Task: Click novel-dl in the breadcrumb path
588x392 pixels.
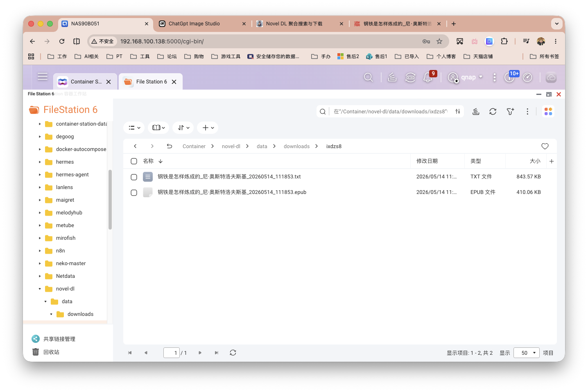Action: 231,146
